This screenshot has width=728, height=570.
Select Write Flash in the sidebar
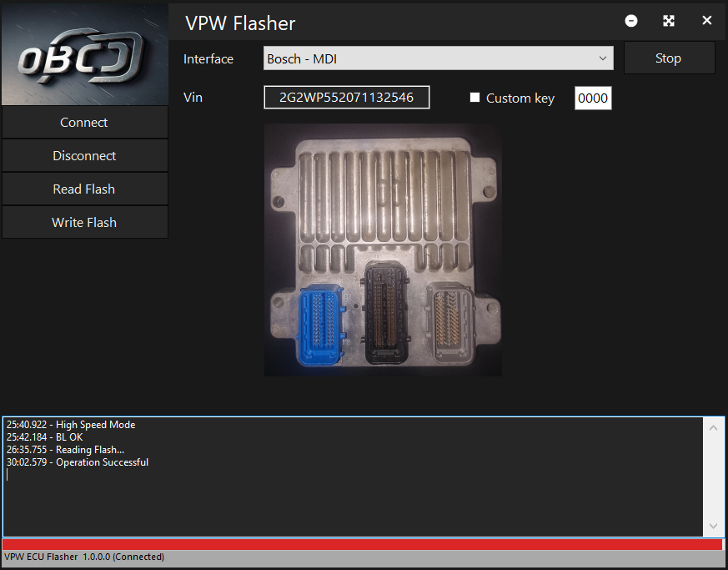tap(84, 223)
